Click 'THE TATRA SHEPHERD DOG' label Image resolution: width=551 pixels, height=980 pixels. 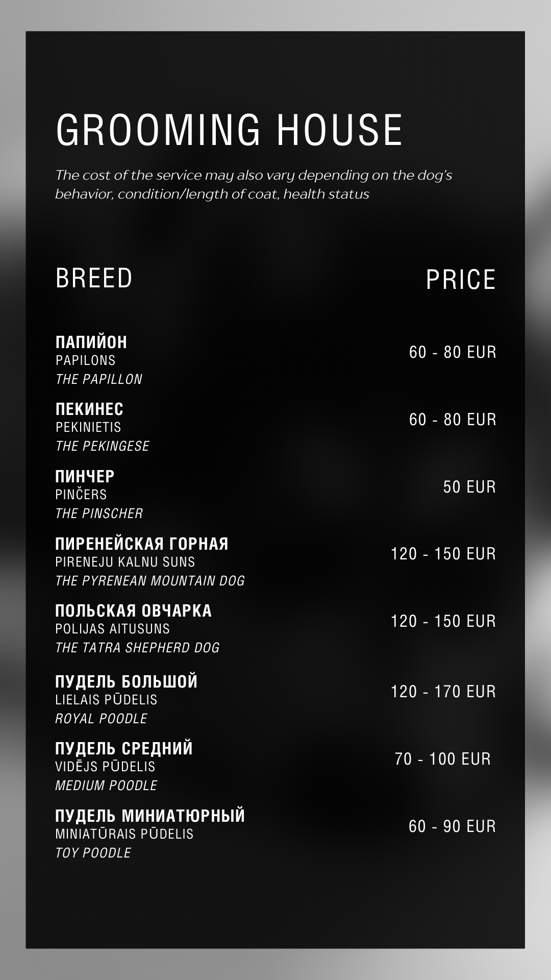click(x=137, y=648)
